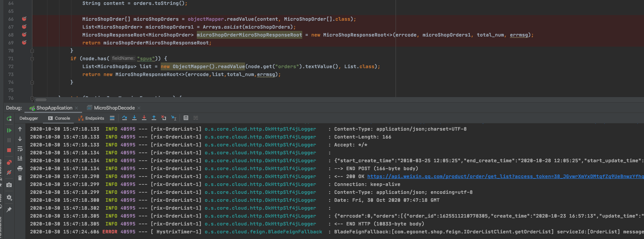
Task: Switch to the MicroShopDecode debug tab
Action: pos(114,108)
